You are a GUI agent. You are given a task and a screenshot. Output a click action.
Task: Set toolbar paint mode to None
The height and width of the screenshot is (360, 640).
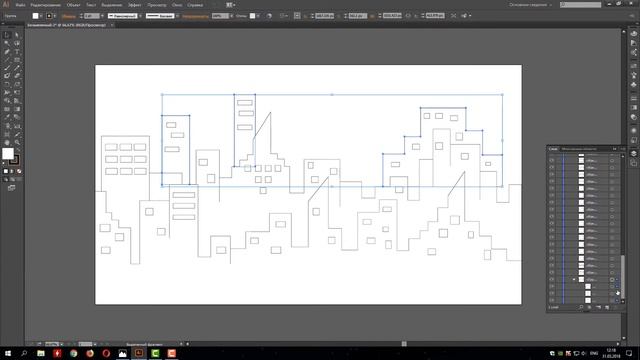click(x=19, y=171)
